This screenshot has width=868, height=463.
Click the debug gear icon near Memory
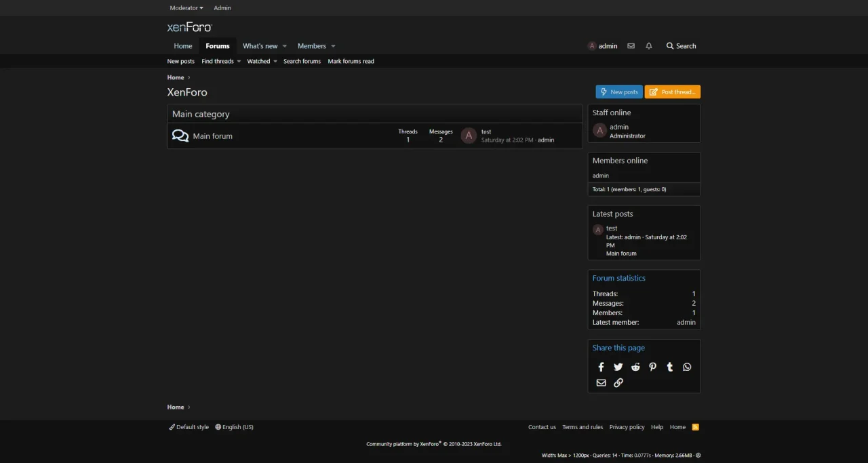tap(698, 456)
